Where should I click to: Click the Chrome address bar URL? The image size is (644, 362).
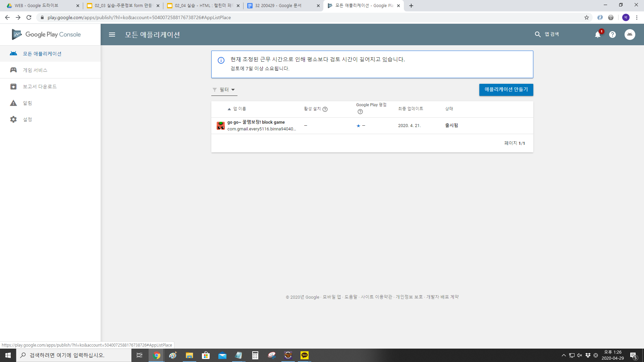(x=139, y=17)
